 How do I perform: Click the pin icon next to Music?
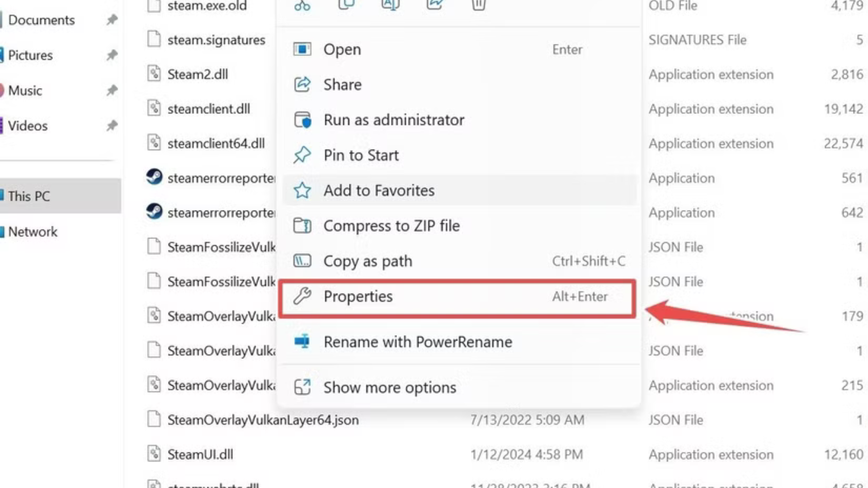coord(111,90)
